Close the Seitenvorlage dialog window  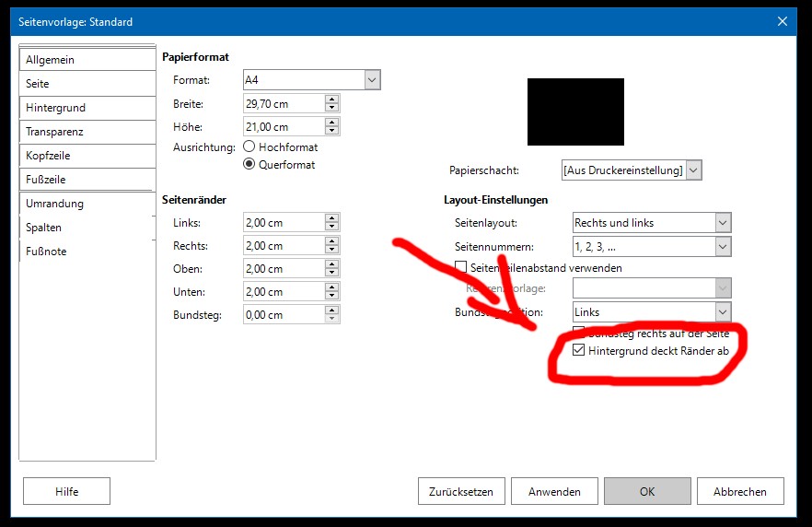[x=783, y=21]
